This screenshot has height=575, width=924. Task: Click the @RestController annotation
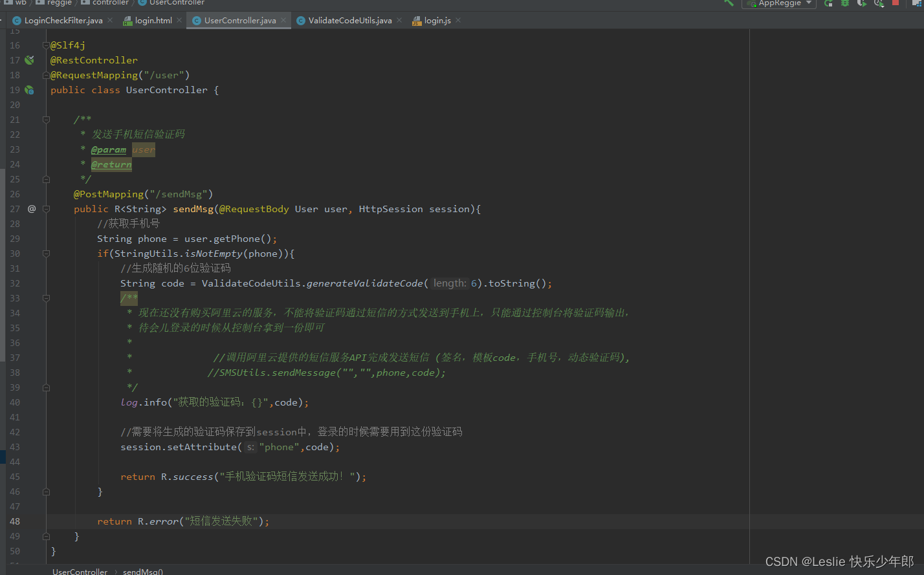94,60
